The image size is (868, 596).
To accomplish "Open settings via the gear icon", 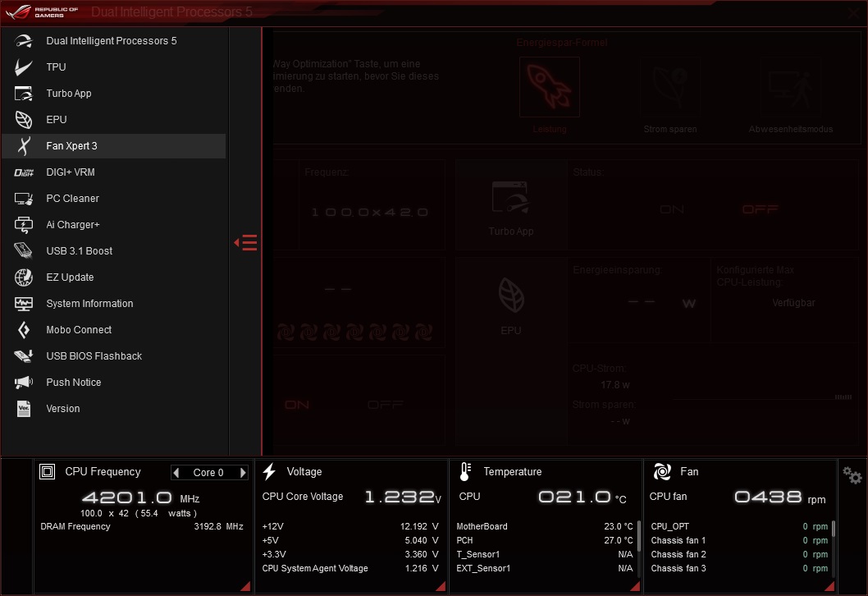I will pyautogui.click(x=852, y=475).
